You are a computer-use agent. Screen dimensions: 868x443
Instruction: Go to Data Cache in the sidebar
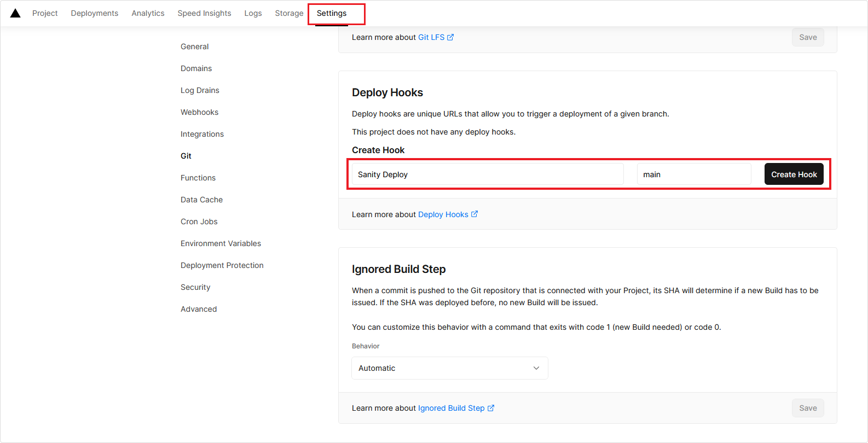(x=201, y=200)
